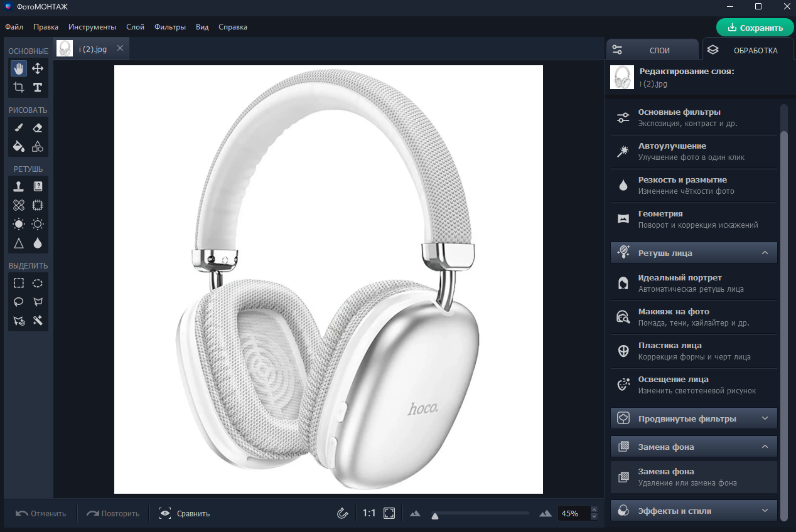Choose the Text tool
The height and width of the screenshot is (532, 796).
[38, 87]
